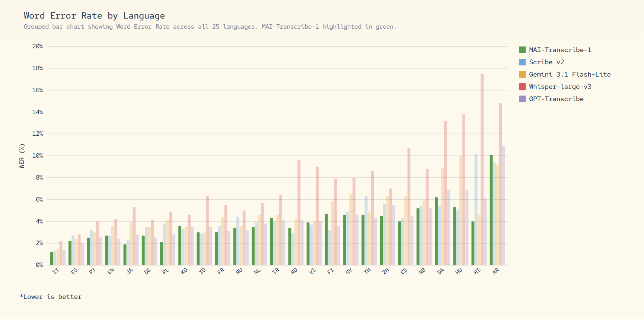This screenshot has width=644, height=319.
Task: Click the RU language axis label
Action: pyautogui.click(x=239, y=271)
